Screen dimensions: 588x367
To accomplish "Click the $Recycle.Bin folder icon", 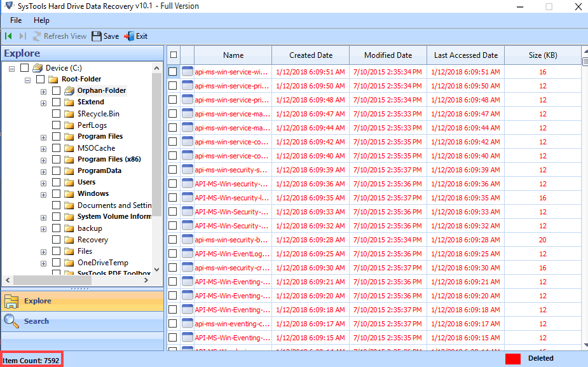I will [69, 114].
